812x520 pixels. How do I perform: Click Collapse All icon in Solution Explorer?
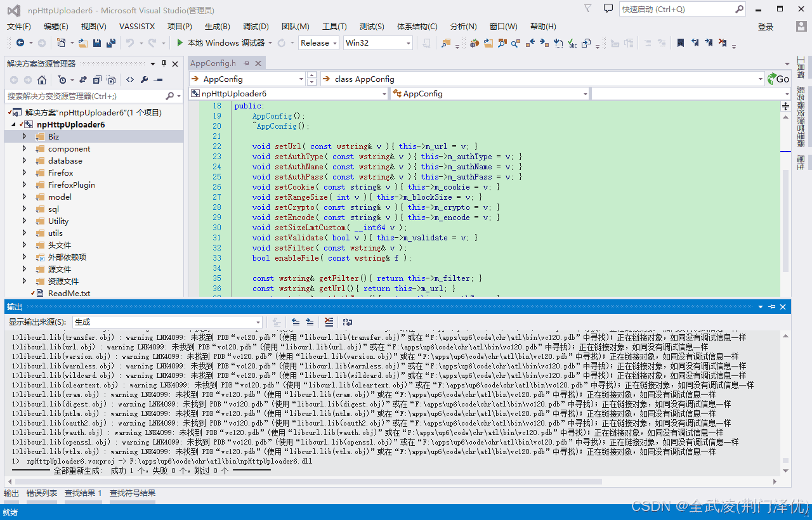[97, 80]
